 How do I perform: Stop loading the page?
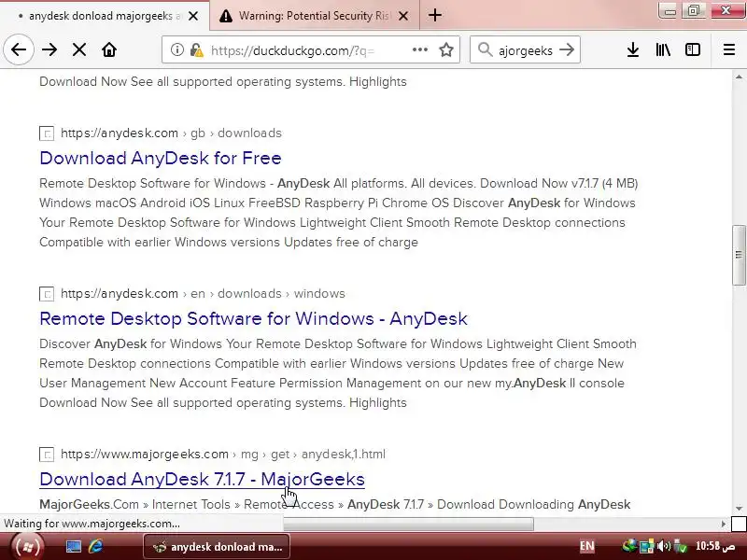pyautogui.click(x=79, y=49)
